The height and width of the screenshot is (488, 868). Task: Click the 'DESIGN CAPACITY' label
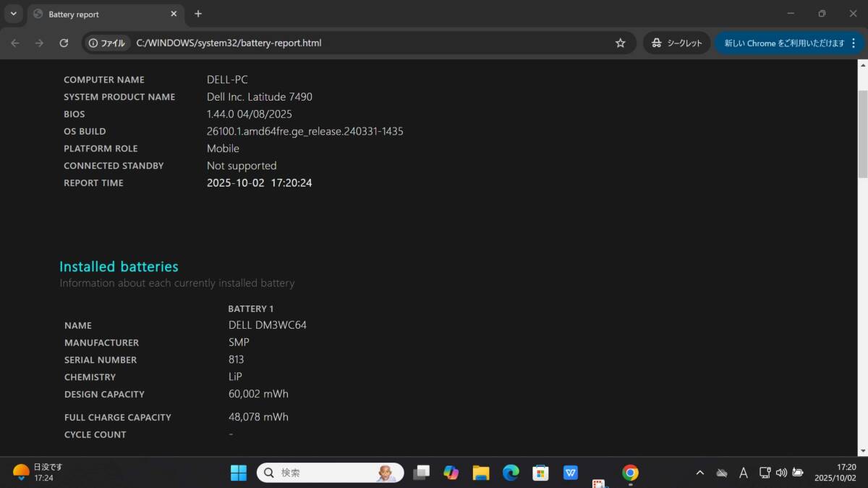(x=104, y=395)
